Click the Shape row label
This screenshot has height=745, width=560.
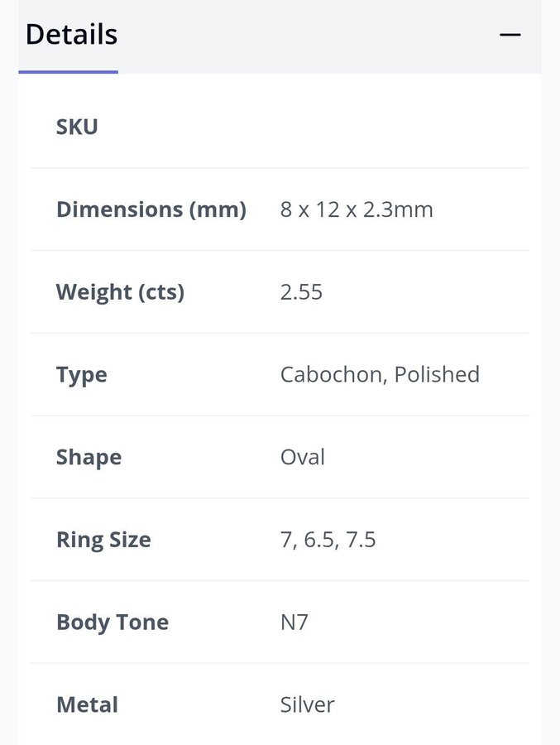89,458
